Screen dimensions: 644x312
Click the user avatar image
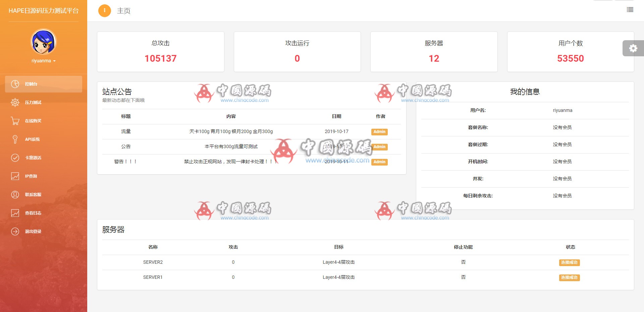click(x=44, y=42)
